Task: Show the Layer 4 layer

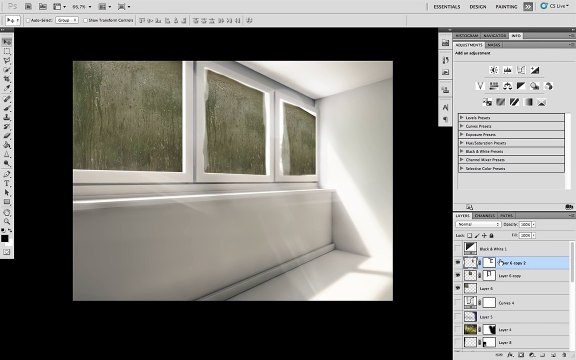Action: pyautogui.click(x=458, y=330)
